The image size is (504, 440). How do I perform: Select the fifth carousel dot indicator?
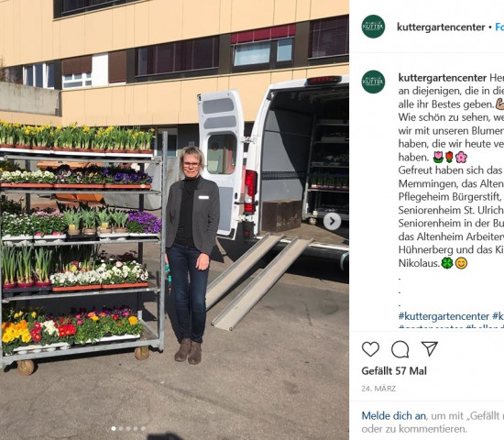(x=143, y=428)
